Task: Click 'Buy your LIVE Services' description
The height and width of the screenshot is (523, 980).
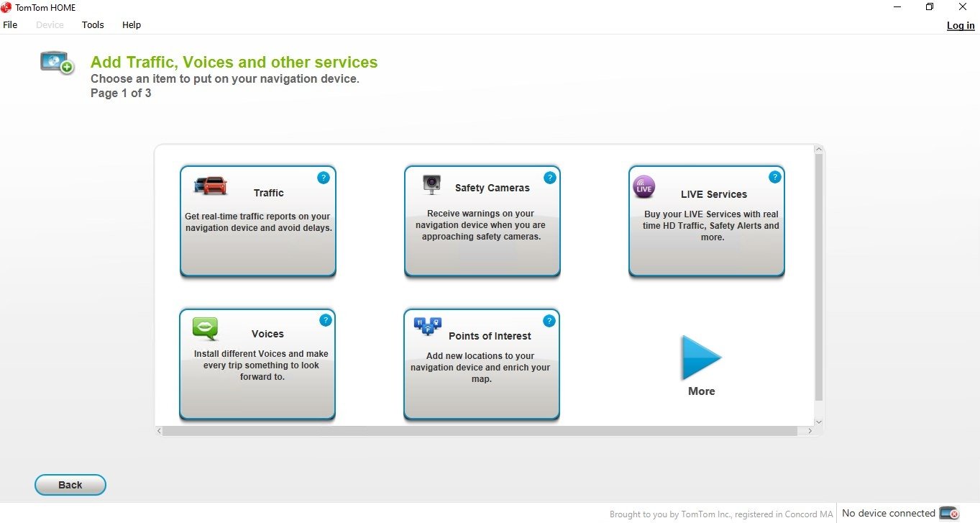Action: (711, 226)
